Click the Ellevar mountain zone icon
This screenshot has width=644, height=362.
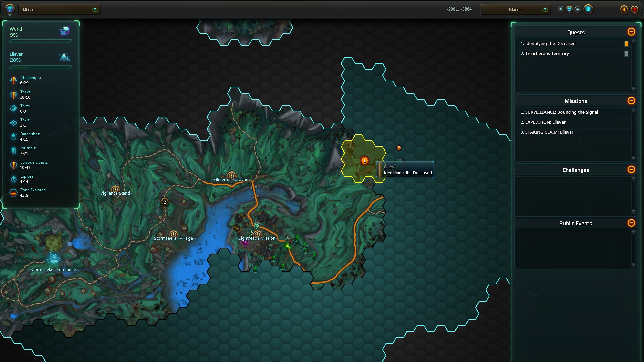(65, 57)
